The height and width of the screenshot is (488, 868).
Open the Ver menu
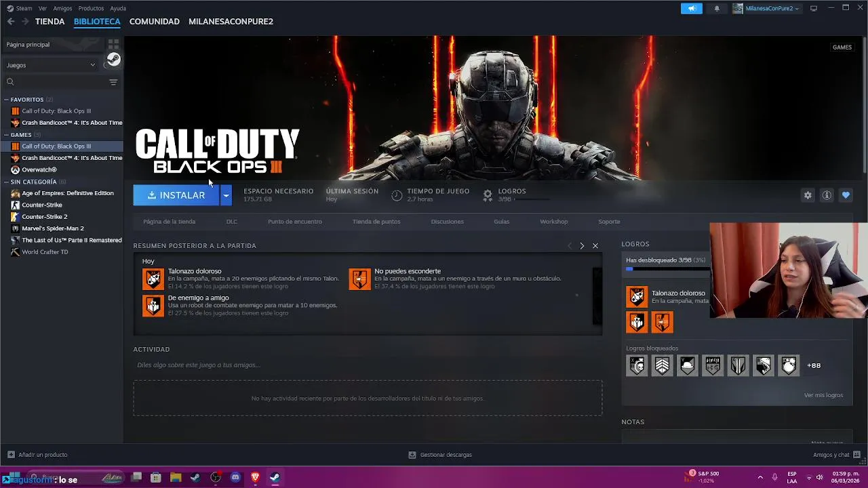(43, 8)
